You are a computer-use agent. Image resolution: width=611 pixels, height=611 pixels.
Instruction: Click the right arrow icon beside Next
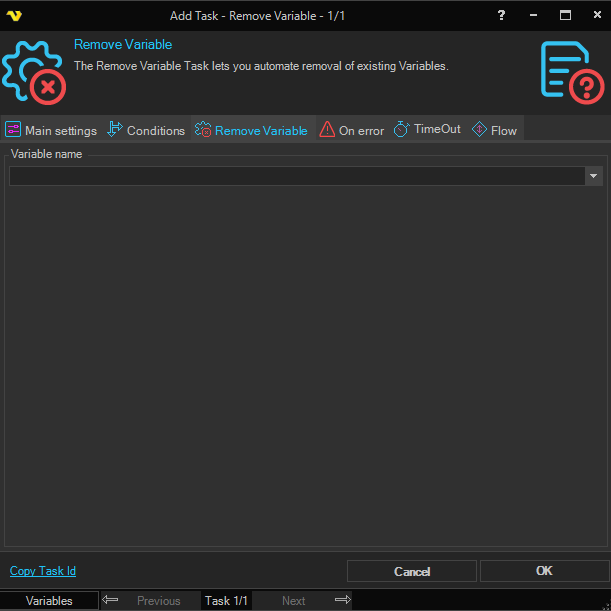[x=342, y=600]
